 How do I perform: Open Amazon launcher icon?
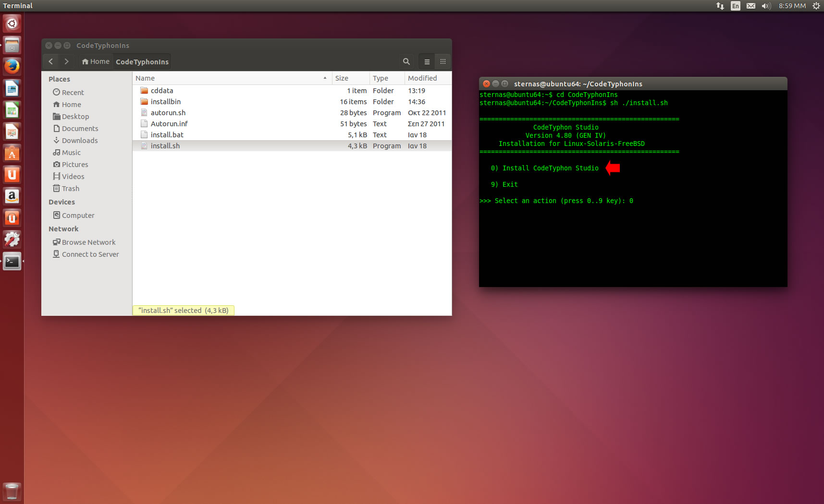pos(12,196)
